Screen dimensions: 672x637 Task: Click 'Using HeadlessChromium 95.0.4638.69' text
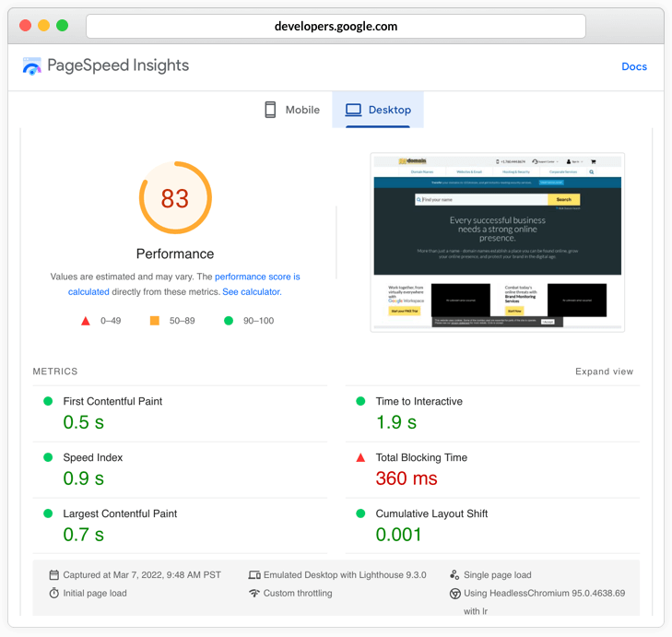point(544,594)
